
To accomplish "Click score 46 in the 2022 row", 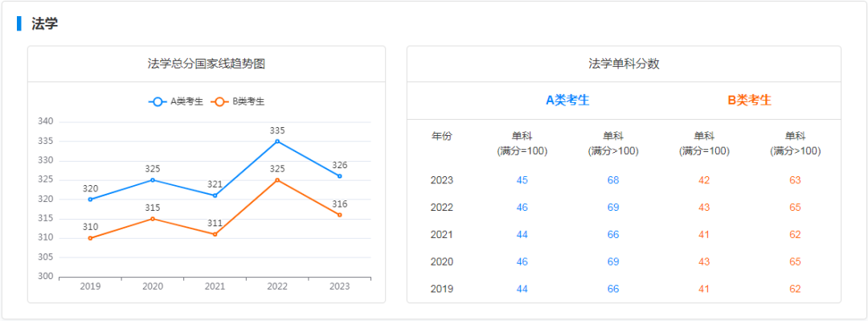I will click(x=522, y=208).
